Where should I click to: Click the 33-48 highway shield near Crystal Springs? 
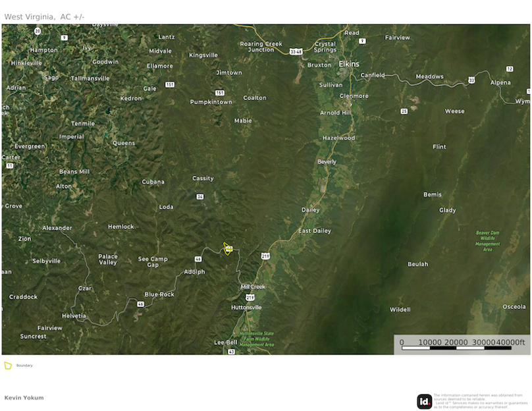click(296, 51)
